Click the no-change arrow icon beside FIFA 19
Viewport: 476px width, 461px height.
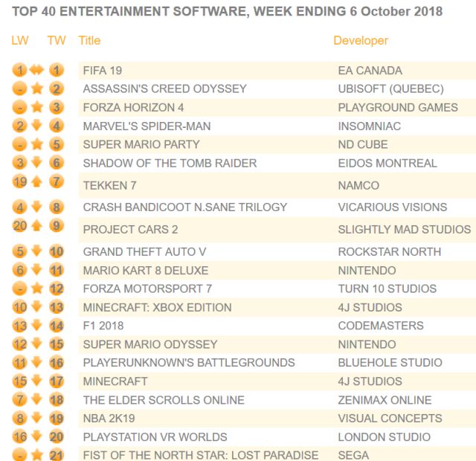[x=37, y=71]
